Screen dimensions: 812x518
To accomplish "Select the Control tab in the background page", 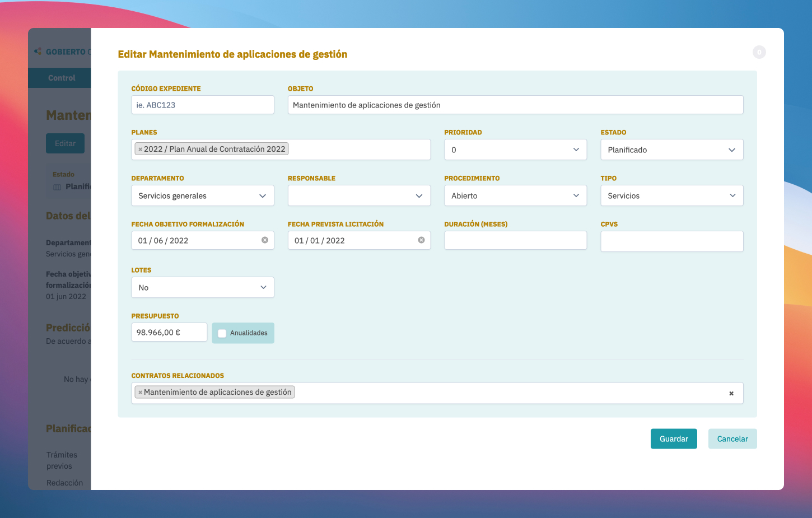I will (x=62, y=78).
